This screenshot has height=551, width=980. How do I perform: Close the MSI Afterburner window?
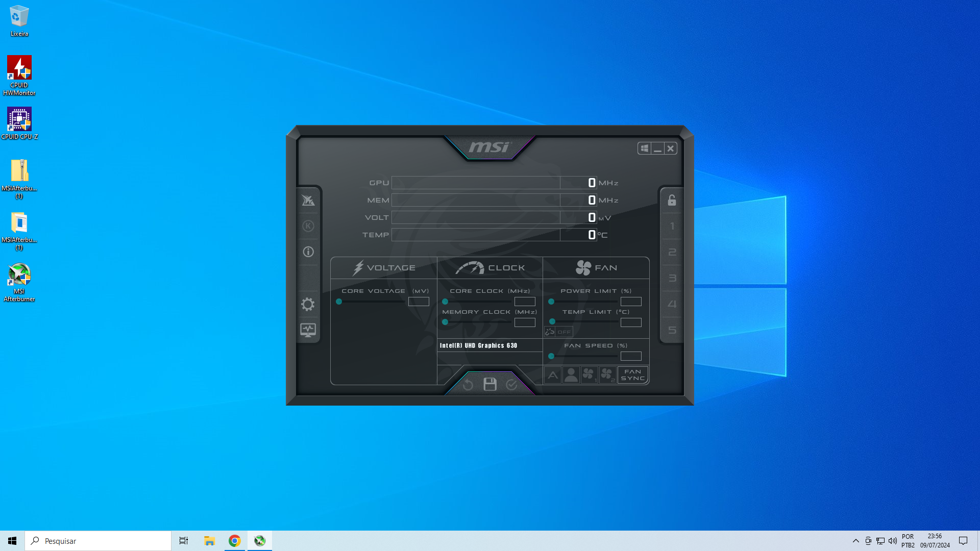(x=671, y=148)
